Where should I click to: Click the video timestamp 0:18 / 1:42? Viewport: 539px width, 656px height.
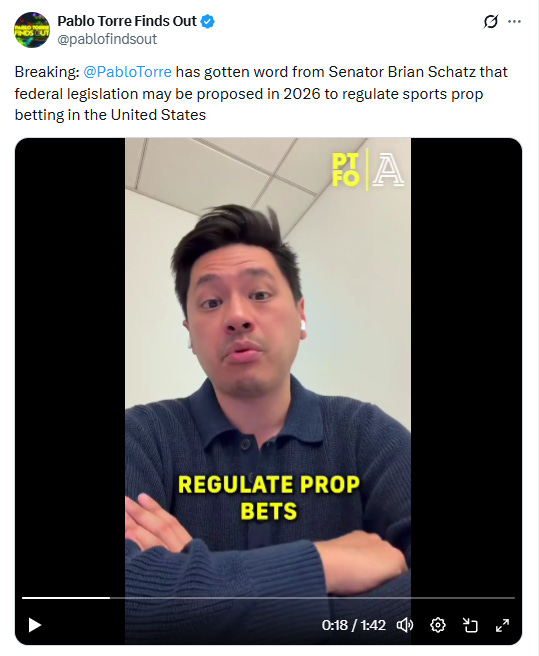[x=354, y=625]
